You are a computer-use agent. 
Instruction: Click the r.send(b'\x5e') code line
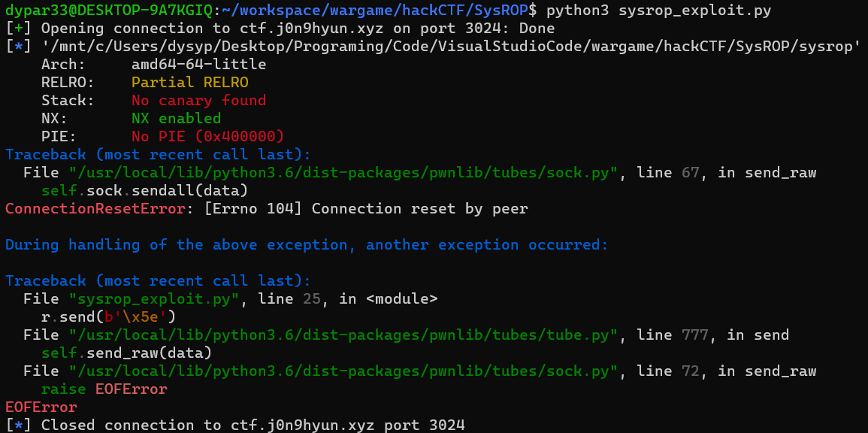coord(108,317)
